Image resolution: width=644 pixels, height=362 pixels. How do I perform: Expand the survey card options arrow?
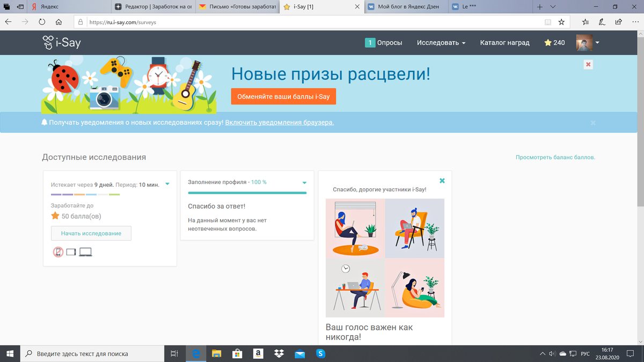[x=167, y=183]
